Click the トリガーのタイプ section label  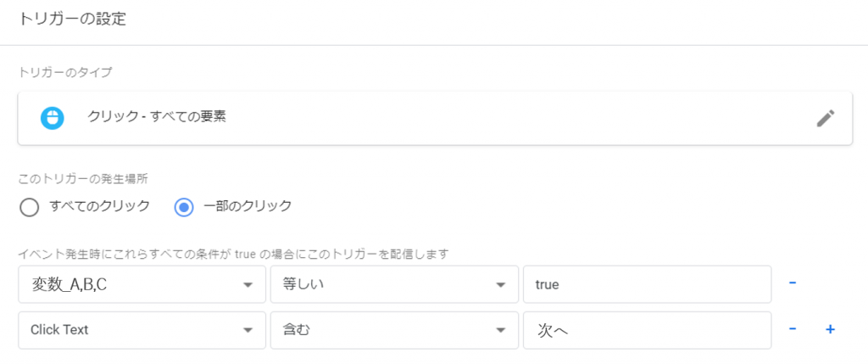coord(64,73)
